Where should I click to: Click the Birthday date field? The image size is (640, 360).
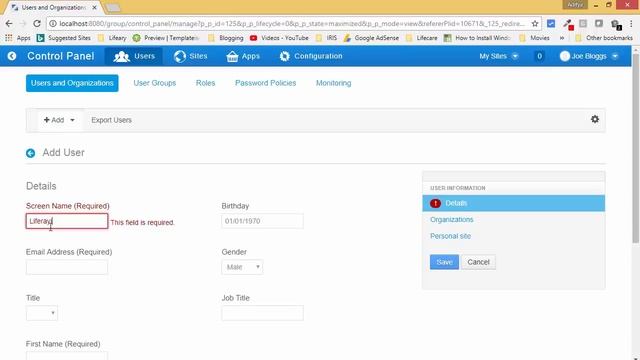pyautogui.click(x=262, y=221)
